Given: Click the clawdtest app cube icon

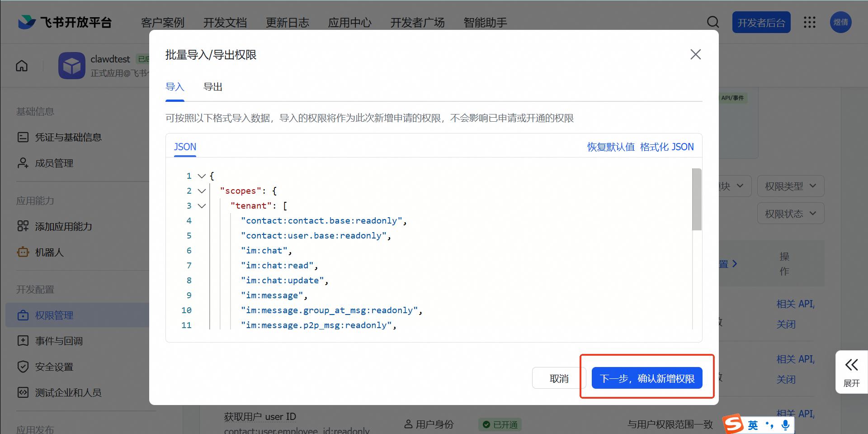Looking at the screenshot, I should click(x=71, y=66).
